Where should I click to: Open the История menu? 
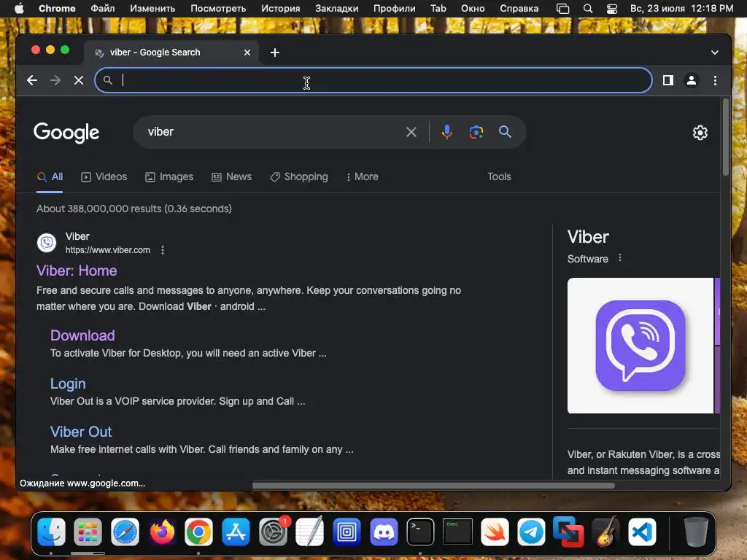click(x=281, y=8)
